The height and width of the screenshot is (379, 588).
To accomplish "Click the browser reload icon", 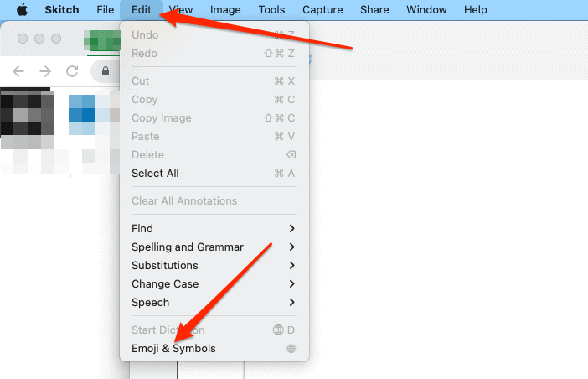I will pyautogui.click(x=73, y=71).
